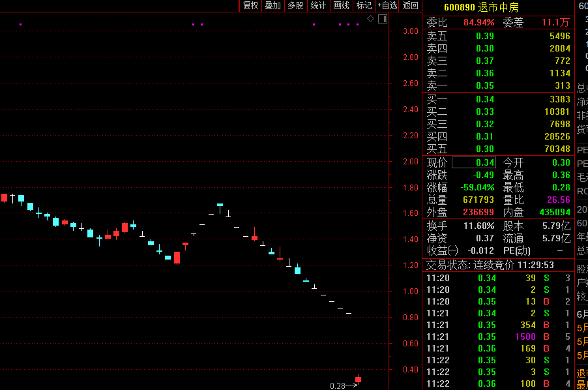Select the 1500-lot purple trade at 11:21
588x390 pixels.
pos(525,337)
